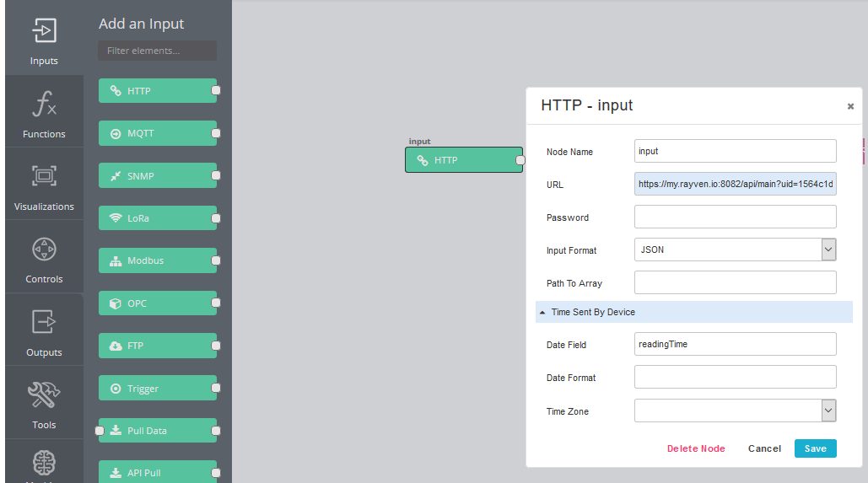
Task: Click the Path To Array field
Action: click(736, 282)
